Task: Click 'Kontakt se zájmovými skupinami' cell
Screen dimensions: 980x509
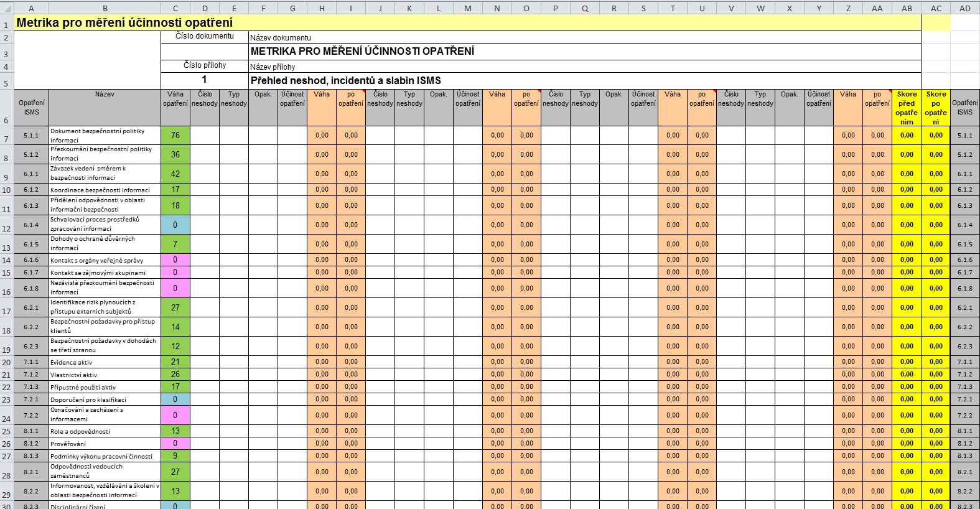Action: click(x=105, y=273)
